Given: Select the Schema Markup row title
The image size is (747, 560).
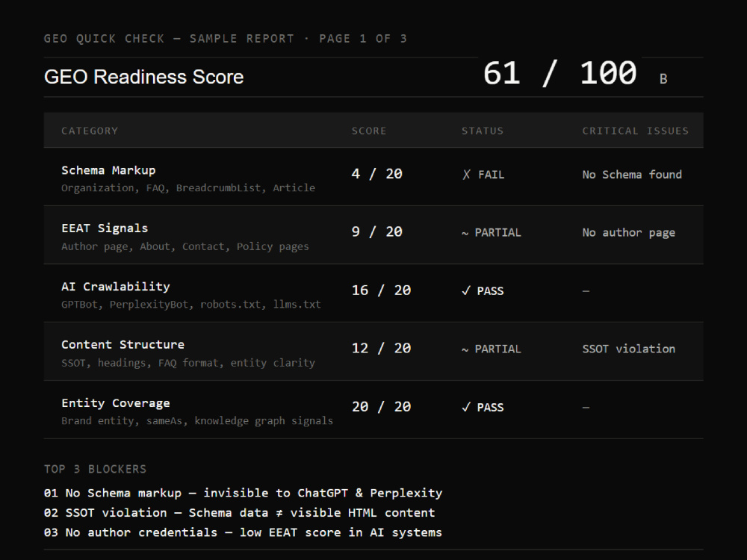Looking at the screenshot, I should tap(108, 170).
